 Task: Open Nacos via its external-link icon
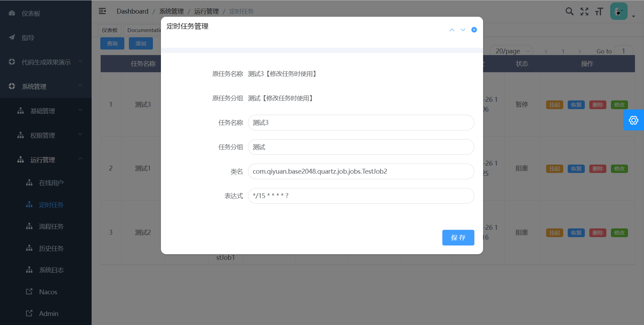tap(29, 292)
